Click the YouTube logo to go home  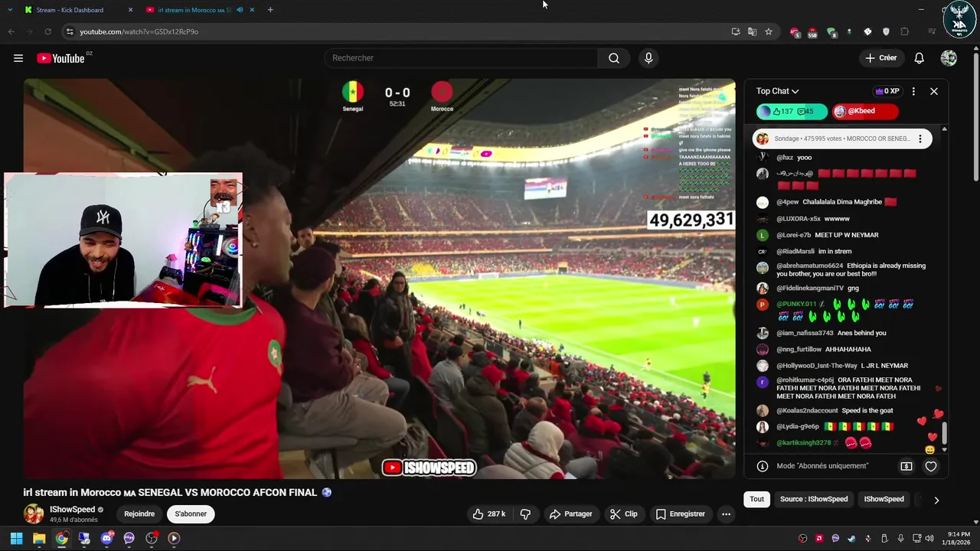click(x=60, y=58)
